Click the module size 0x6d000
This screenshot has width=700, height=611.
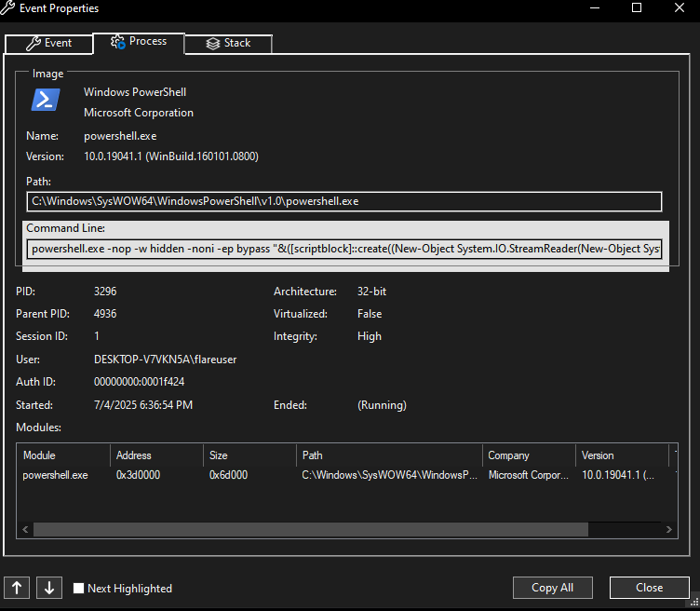228,475
